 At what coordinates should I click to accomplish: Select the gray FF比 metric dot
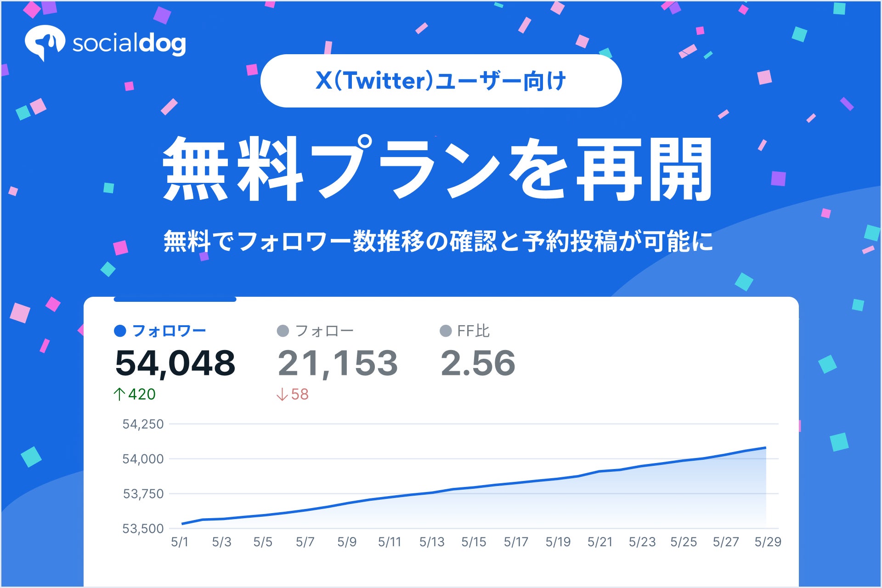click(x=446, y=331)
